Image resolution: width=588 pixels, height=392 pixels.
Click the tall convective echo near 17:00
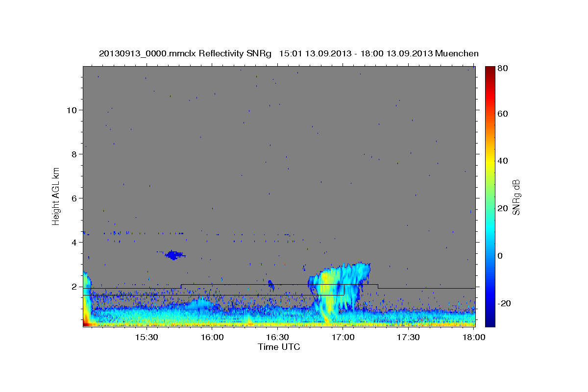pos(339,292)
